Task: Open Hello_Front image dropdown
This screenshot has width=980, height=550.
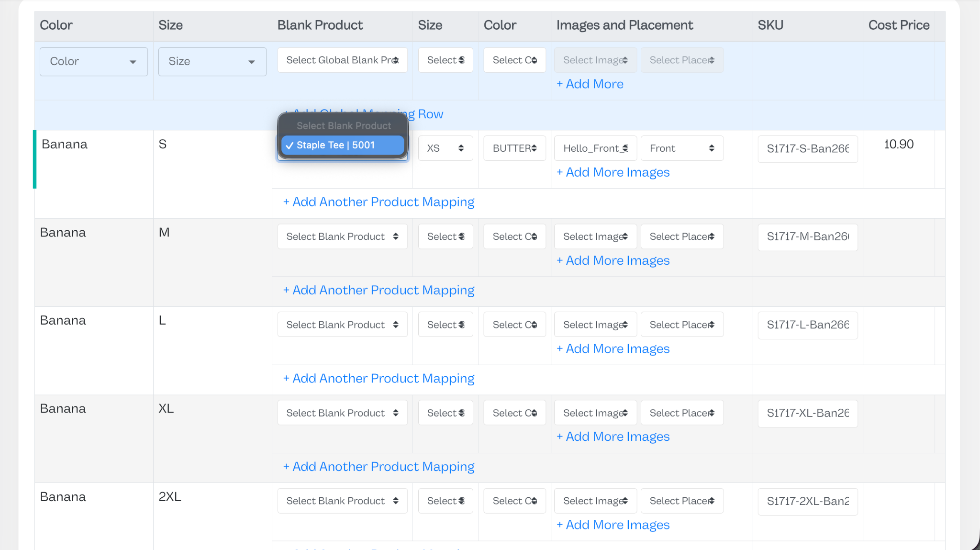Action: click(x=596, y=148)
